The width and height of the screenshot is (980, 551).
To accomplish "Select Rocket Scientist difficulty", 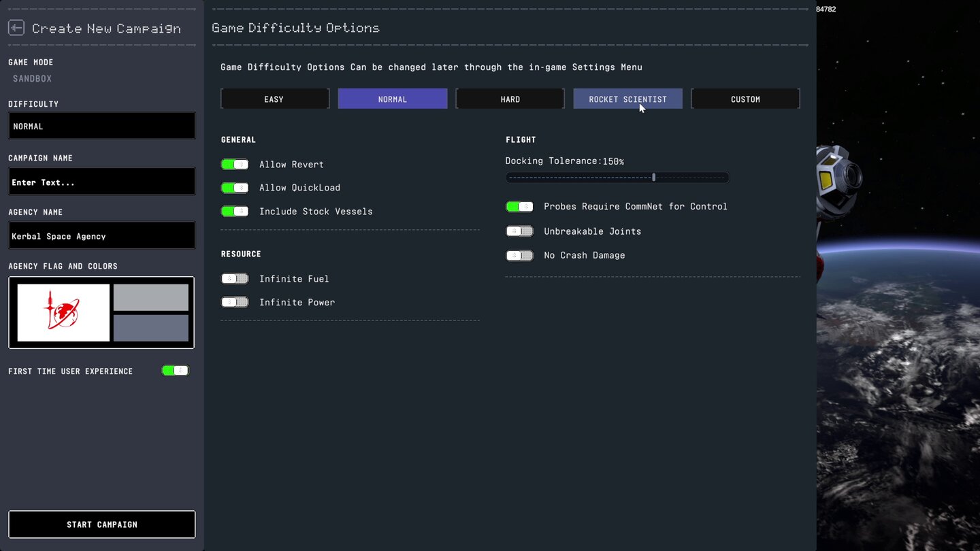I will tap(627, 99).
